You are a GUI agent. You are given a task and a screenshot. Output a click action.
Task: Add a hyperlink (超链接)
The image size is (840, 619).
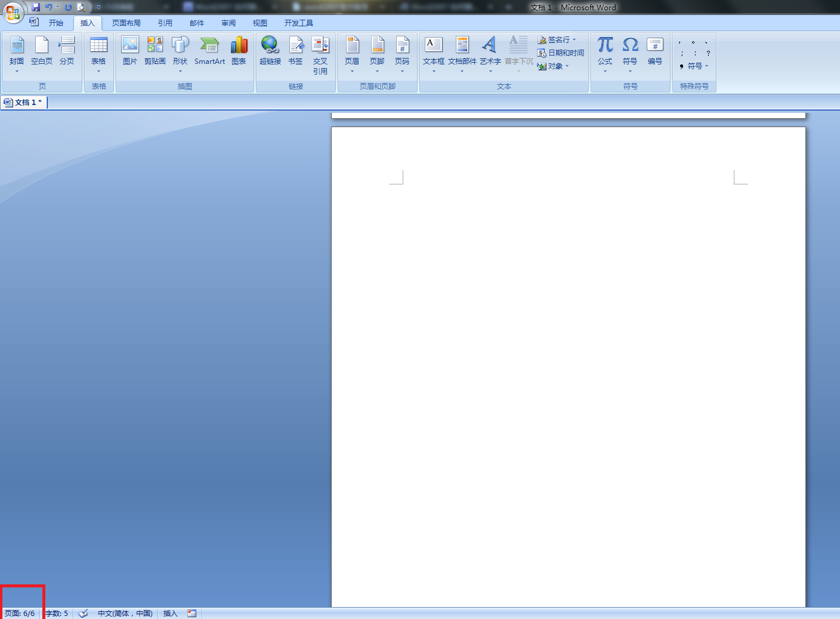(270, 51)
